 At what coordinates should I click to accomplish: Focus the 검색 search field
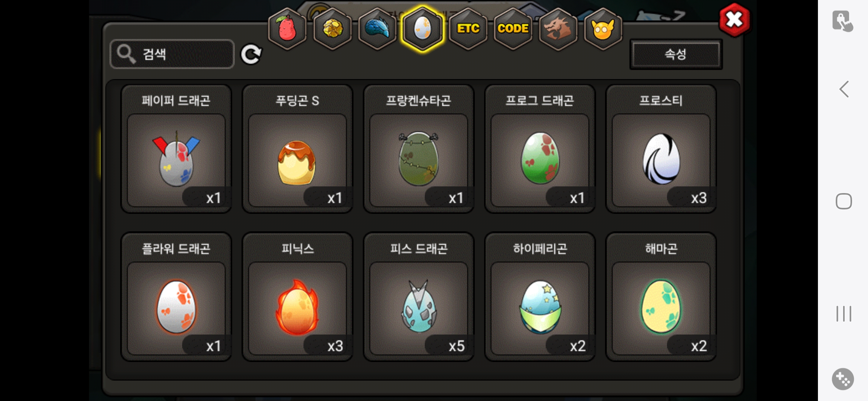pos(172,54)
